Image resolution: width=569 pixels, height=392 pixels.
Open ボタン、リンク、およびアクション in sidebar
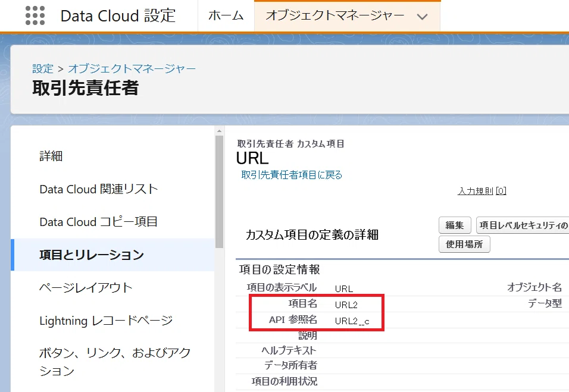(x=115, y=362)
